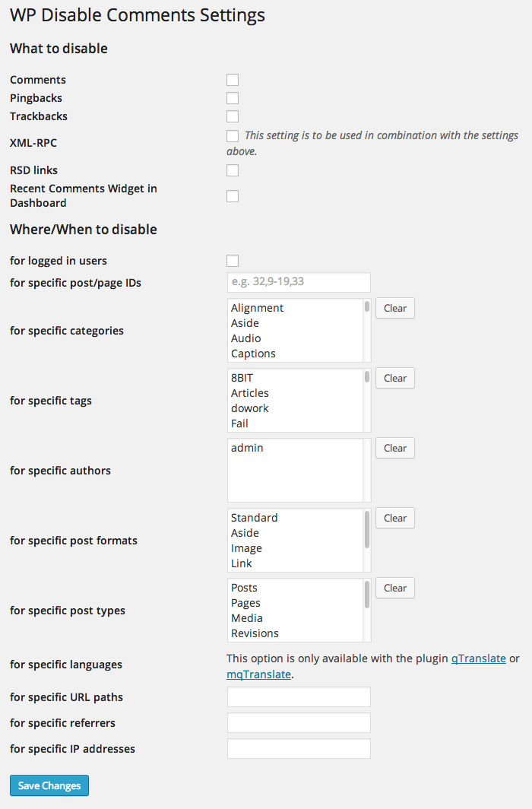Select Pages in post types list

coord(245,603)
